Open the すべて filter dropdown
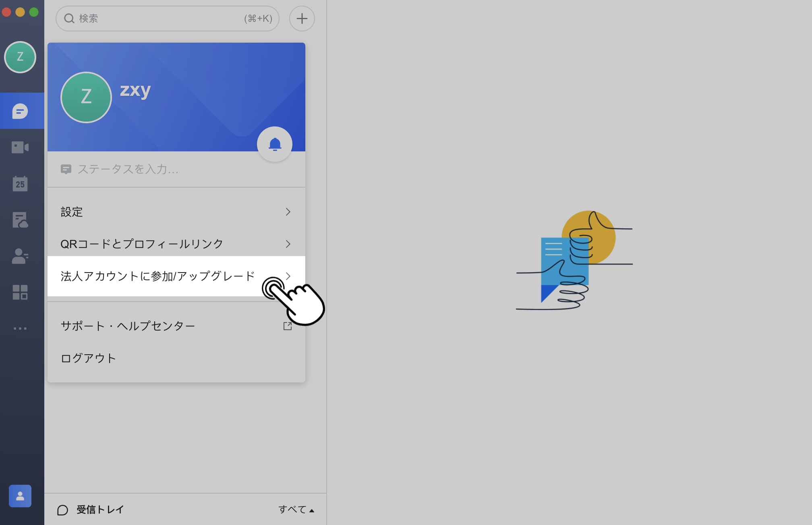The width and height of the screenshot is (812, 525). pos(296,510)
